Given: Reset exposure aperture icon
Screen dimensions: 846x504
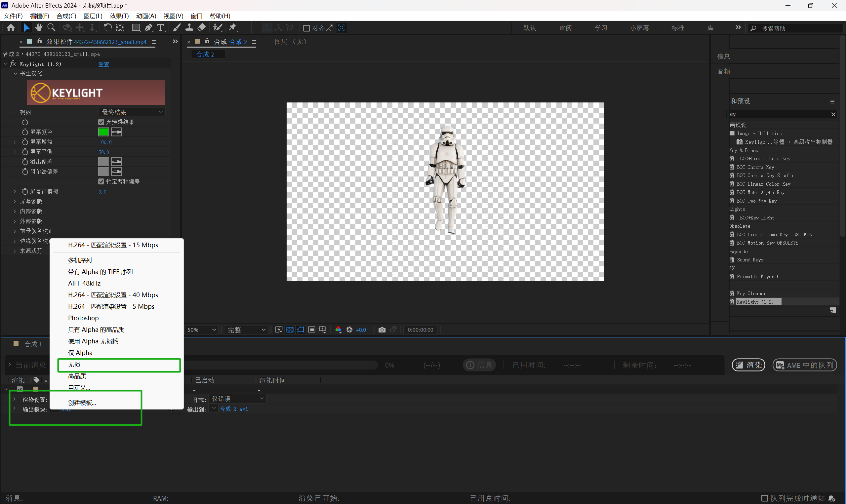Looking at the screenshot, I should [x=349, y=330].
